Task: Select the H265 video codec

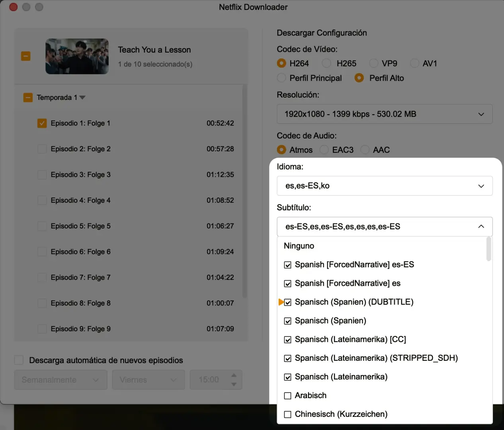Action: click(326, 63)
